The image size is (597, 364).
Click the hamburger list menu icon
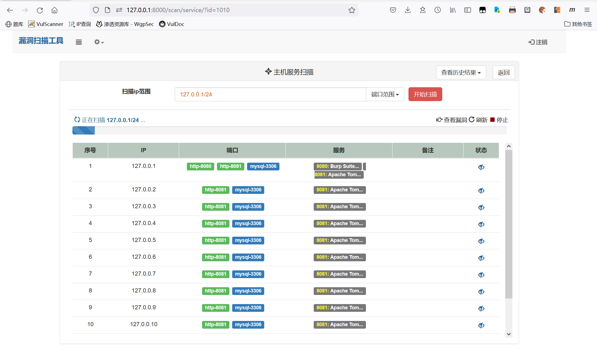point(79,42)
